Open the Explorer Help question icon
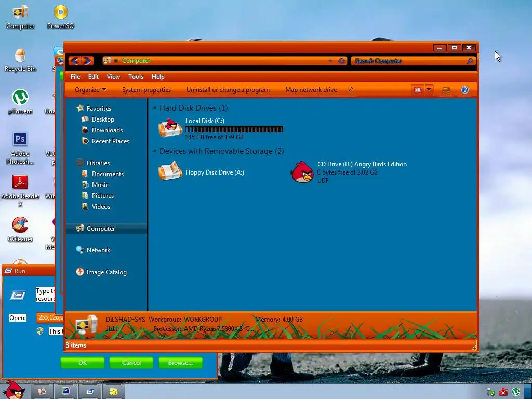 [x=465, y=90]
